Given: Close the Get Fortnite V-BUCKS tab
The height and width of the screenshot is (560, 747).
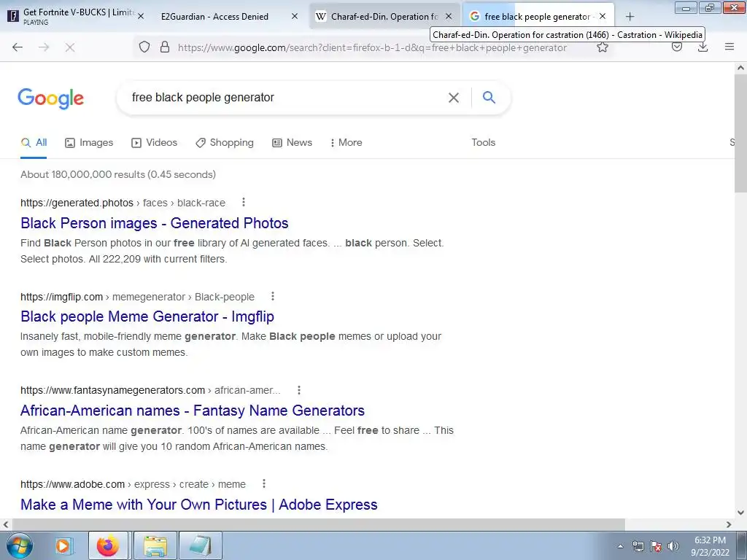Looking at the screenshot, I should point(141,16).
